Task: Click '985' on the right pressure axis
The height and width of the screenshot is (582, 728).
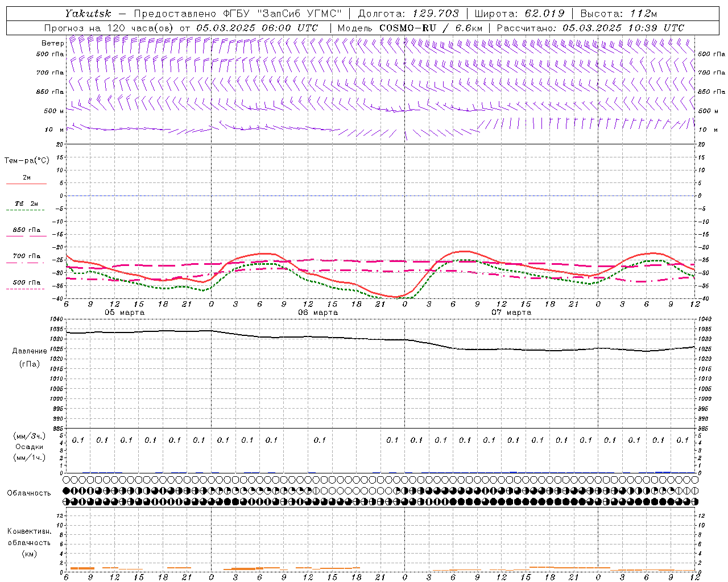Action: 704,429
